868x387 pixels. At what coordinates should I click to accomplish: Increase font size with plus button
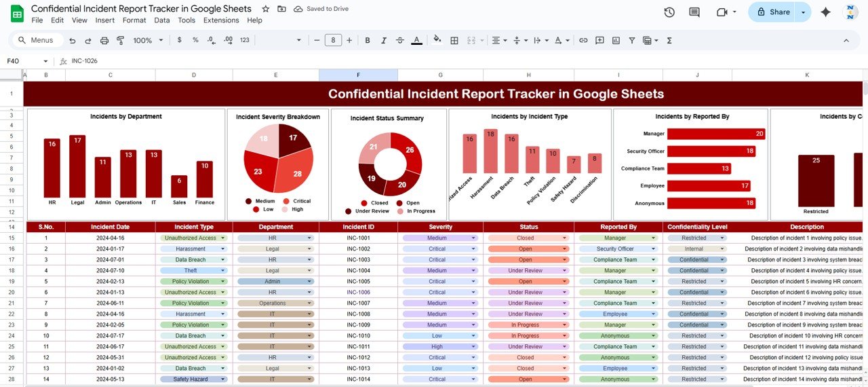point(349,41)
